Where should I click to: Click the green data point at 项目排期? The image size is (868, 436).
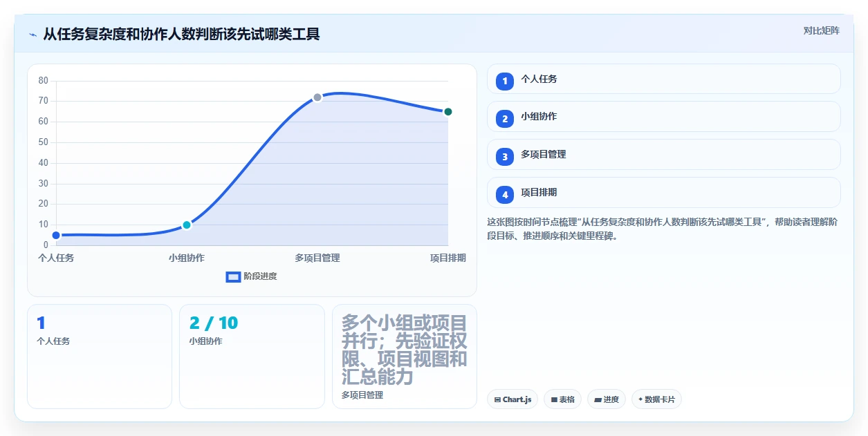(448, 112)
